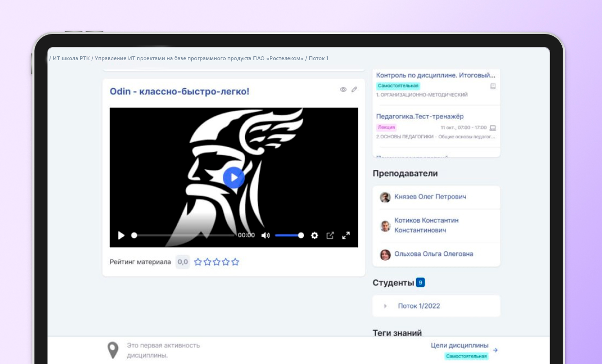602x364 pixels.
Task: Enter fullscreen mode for the video
Action: tap(346, 235)
